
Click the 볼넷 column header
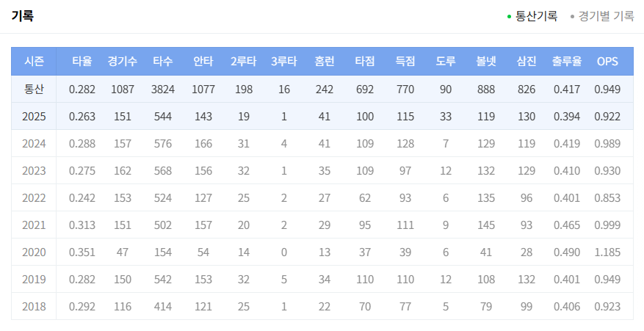point(486,62)
